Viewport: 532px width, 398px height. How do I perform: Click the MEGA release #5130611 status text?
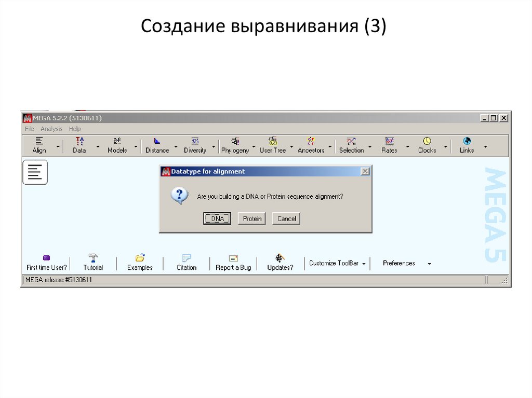click(x=59, y=280)
